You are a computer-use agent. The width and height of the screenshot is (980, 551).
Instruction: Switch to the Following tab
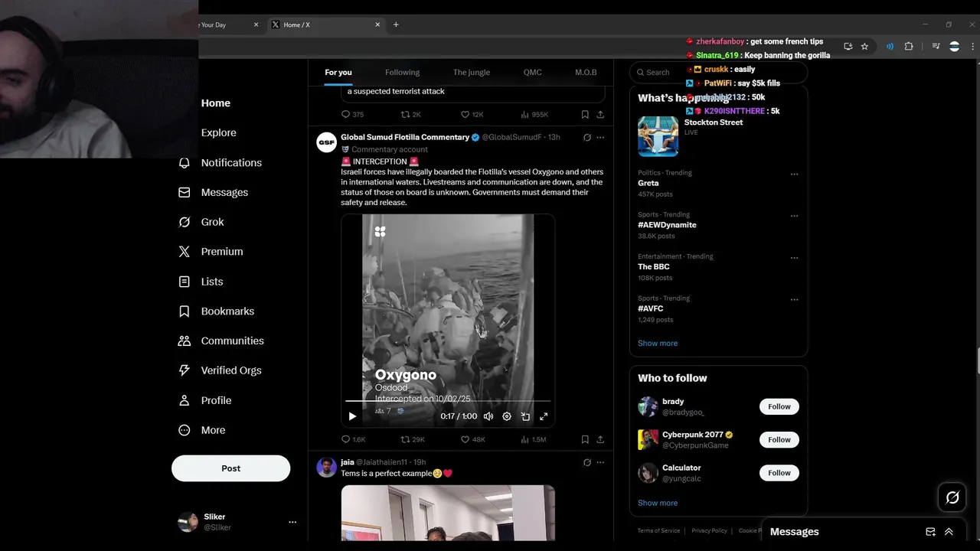pos(402,72)
